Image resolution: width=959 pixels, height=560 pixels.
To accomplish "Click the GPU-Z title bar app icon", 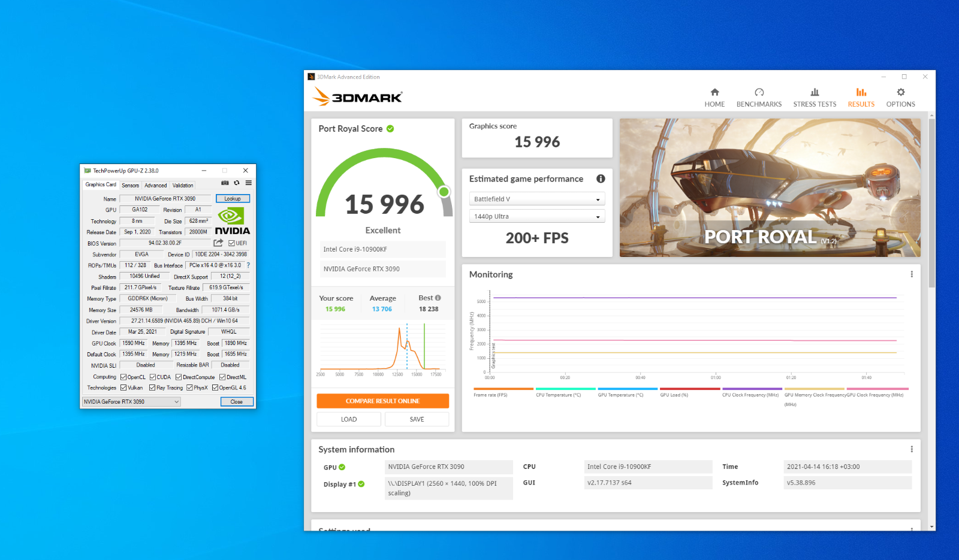I will 88,171.
